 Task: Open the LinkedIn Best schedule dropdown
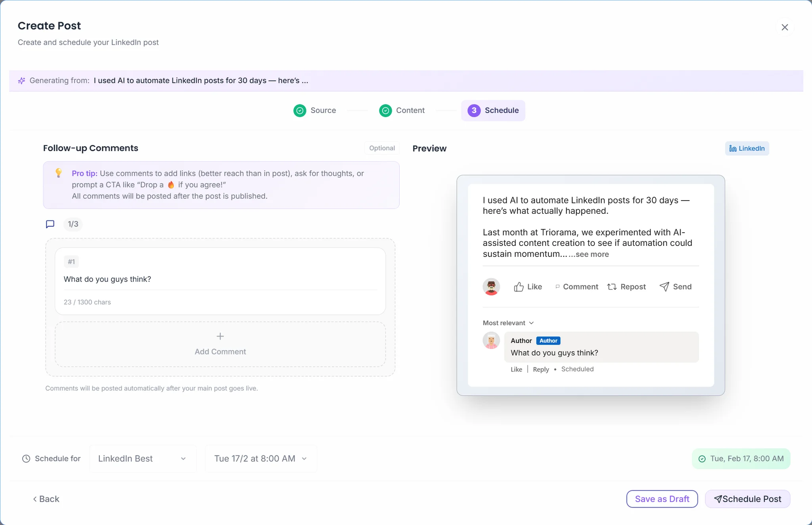click(143, 459)
